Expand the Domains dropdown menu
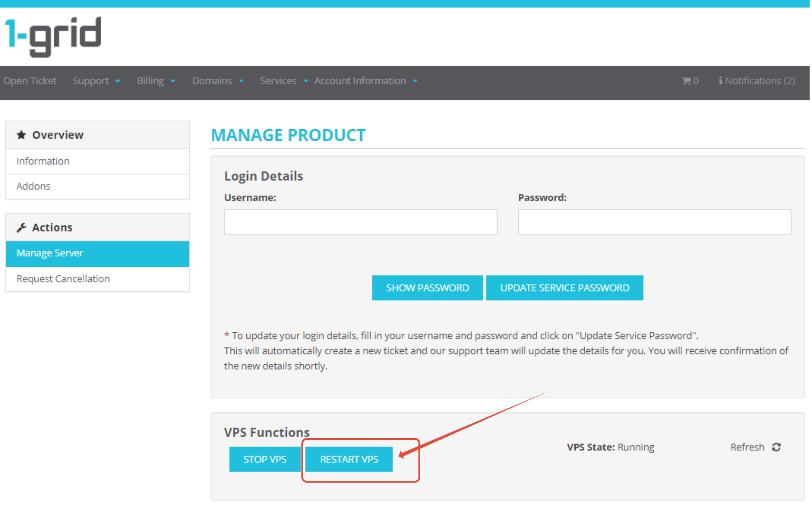The image size is (812, 512). point(218,81)
